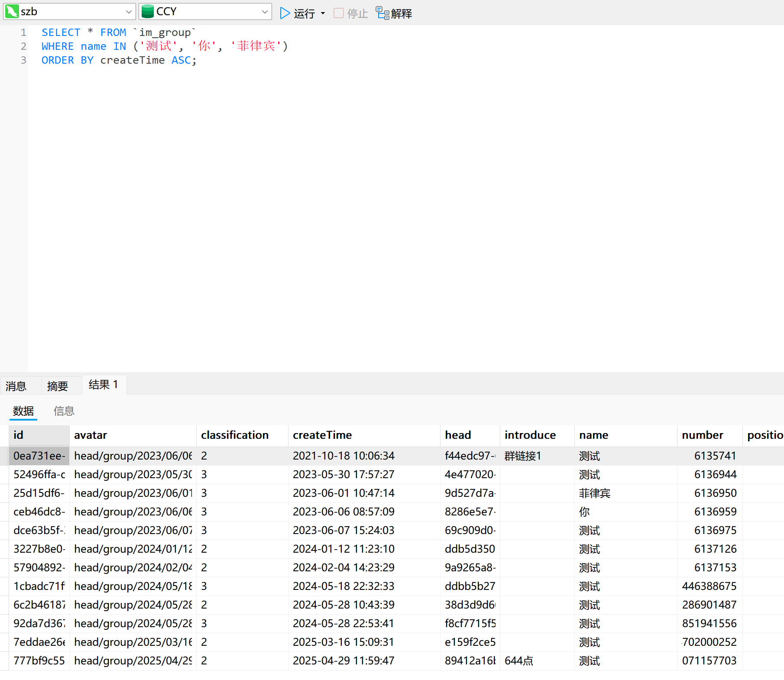This screenshot has width=784, height=680.
Task: Open the 摘要 tab
Action: click(x=58, y=386)
